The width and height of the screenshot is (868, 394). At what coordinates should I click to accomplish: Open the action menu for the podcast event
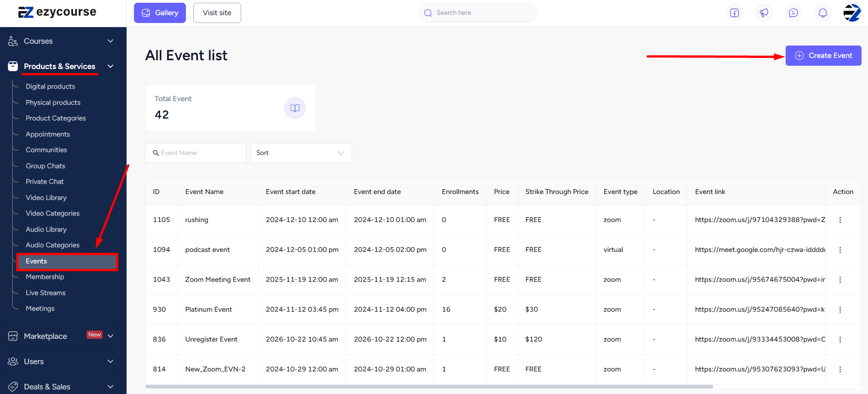840,250
